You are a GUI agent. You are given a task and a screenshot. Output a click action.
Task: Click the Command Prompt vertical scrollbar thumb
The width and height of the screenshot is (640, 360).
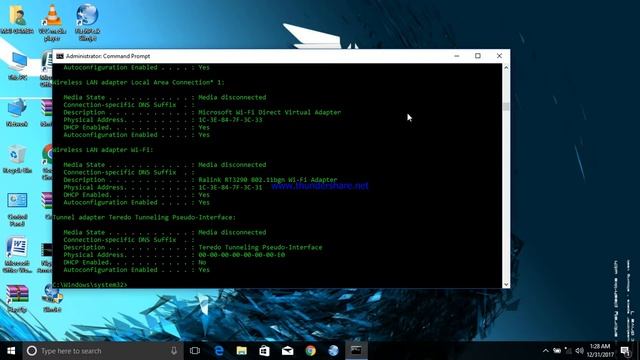pos(506,107)
